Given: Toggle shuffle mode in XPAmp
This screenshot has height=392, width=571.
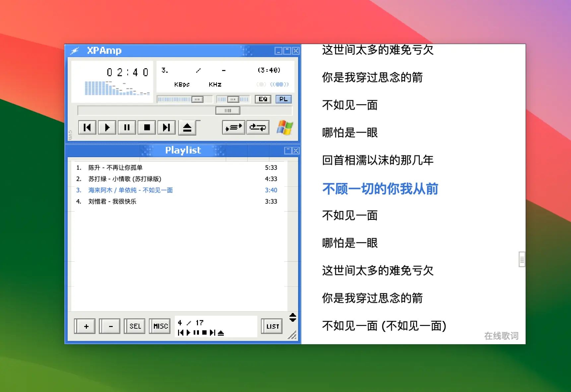Looking at the screenshot, I should 234,127.
